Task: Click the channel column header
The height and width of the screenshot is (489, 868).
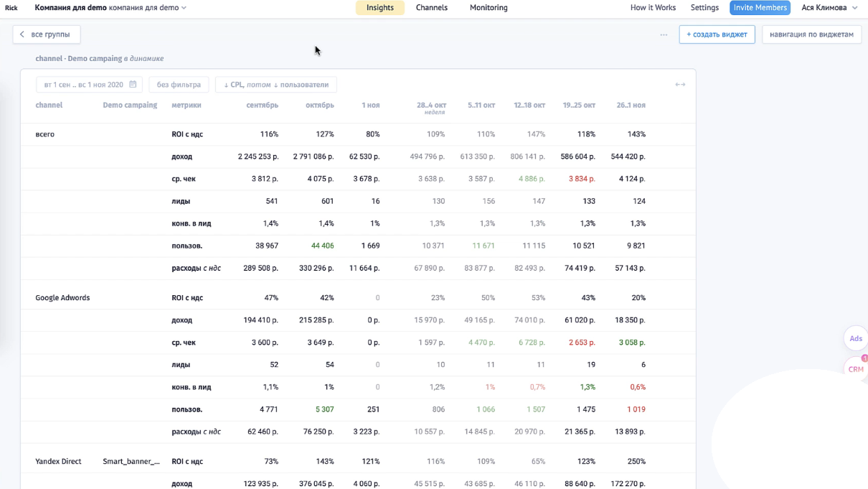Action: 49,106
